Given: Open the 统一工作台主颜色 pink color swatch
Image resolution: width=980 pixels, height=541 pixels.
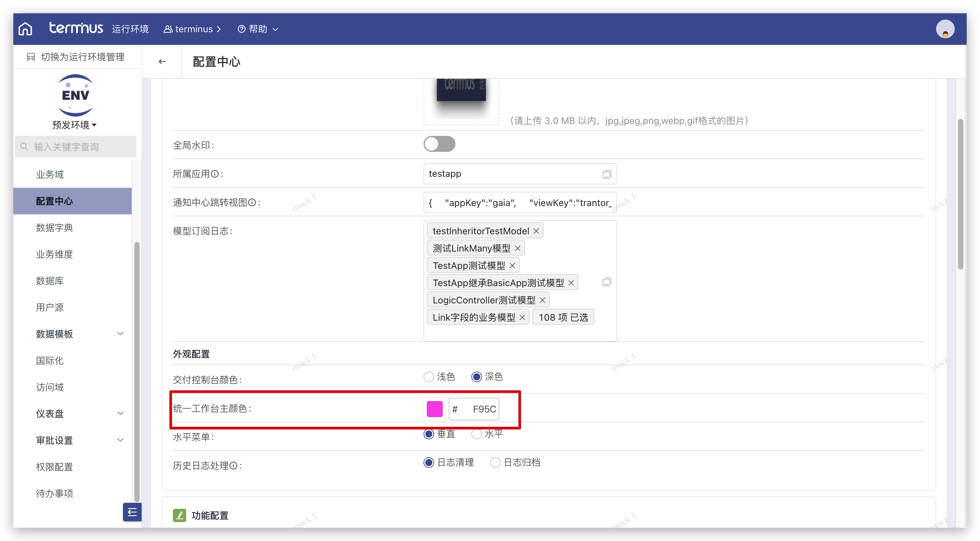Looking at the screenshot, I should (434, 409).
